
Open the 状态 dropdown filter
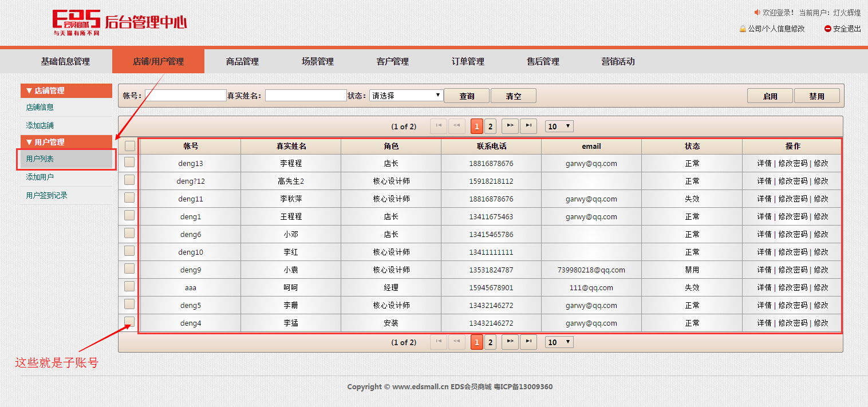406,96
